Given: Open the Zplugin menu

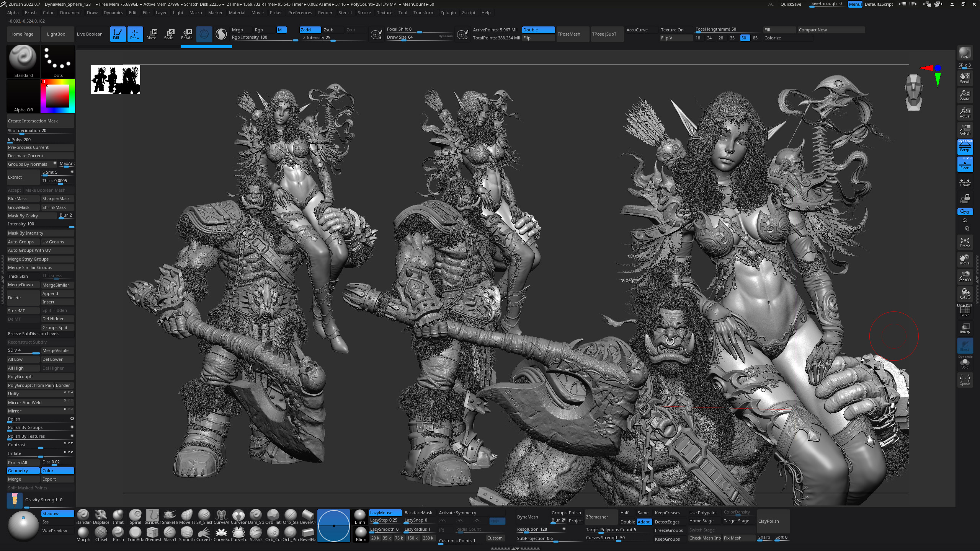Looking at the screenshot, I should point(448,13).
